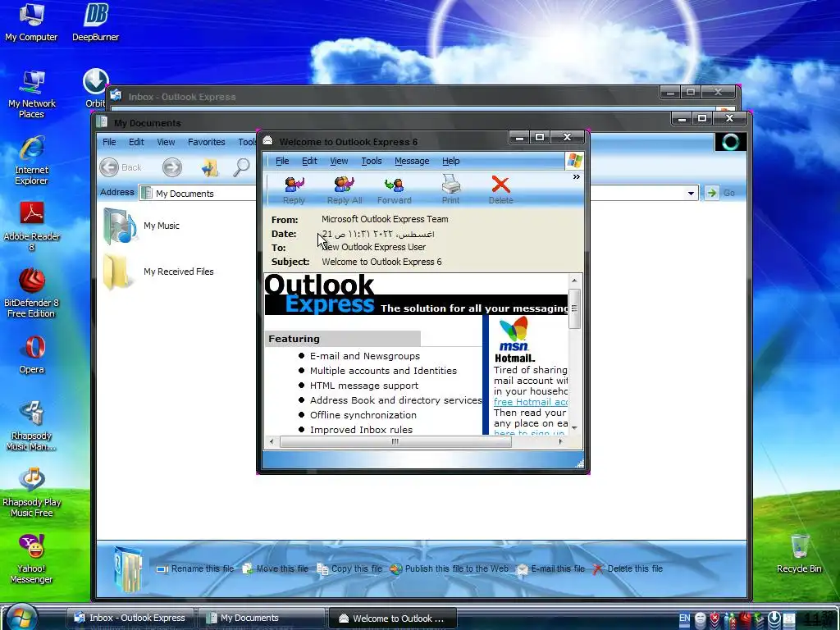Open Edit menu in Welcome message window
The image size is (840, 630).
pyautogui.click(x=309, y=161)
